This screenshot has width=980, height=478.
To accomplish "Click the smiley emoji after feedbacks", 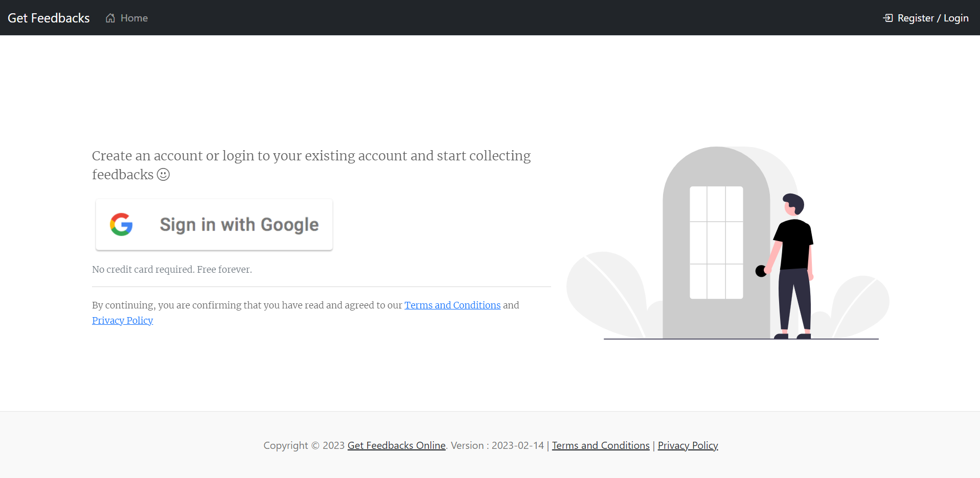I will click(x=163, y=175).
